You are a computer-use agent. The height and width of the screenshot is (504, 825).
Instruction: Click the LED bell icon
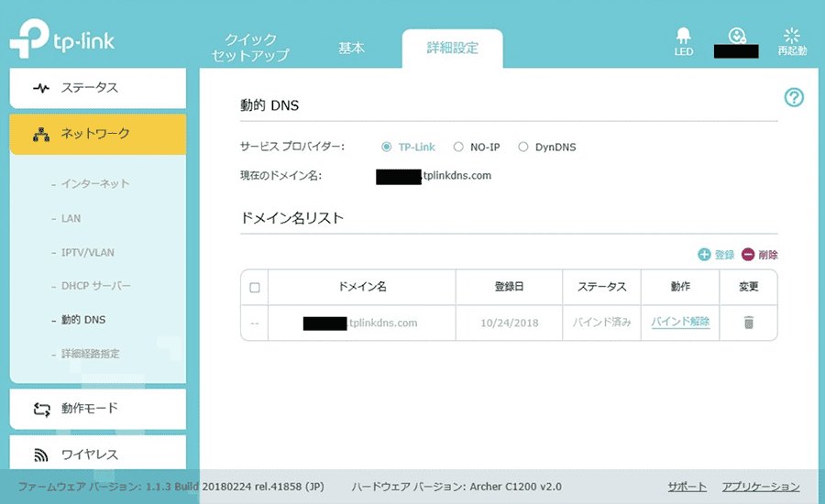683,35
